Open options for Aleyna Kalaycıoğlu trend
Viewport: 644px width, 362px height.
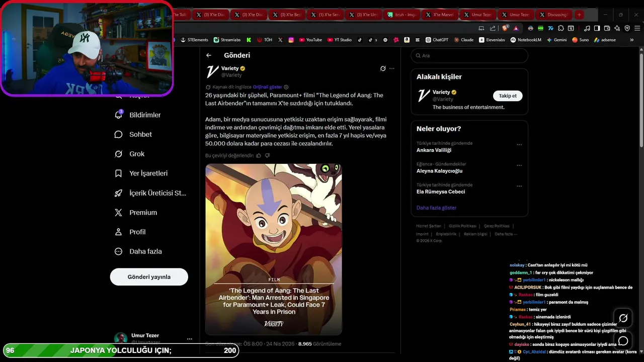[x=519, y=165]
